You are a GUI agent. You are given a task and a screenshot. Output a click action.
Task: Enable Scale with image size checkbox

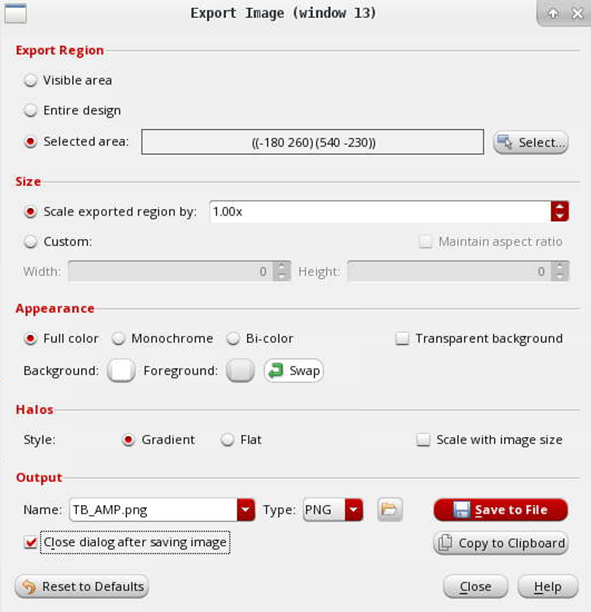pos(423,440)
